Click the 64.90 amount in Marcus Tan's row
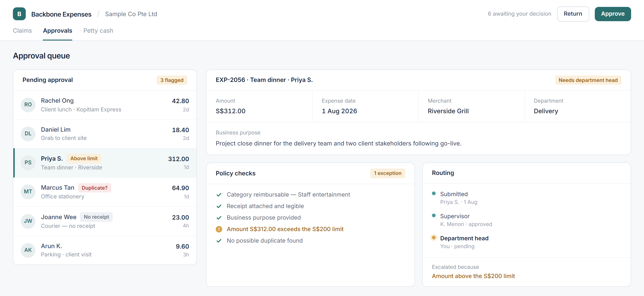The width and height of the screenshot is (644, 296). (180, 188)
